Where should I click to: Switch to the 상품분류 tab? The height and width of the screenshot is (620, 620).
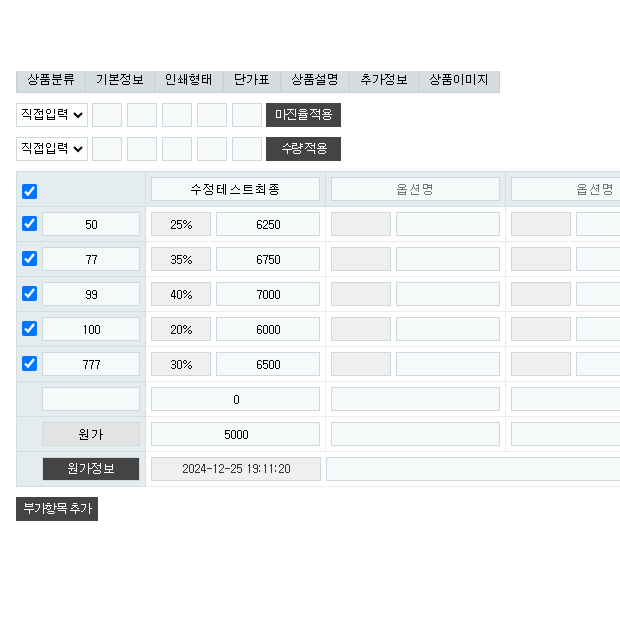[51, 80]
